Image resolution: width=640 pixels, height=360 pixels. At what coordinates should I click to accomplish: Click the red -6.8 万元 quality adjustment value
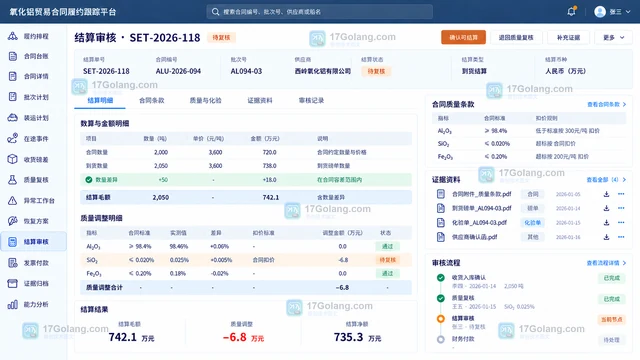[243, 337]
